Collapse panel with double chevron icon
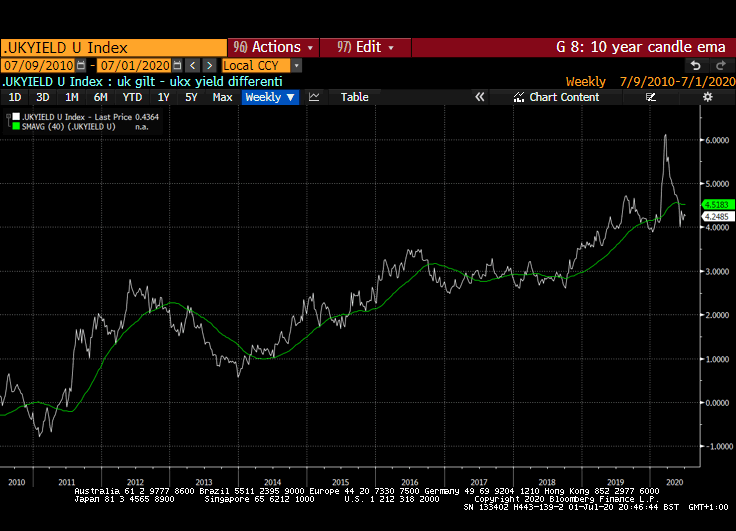Screen dimensions: 736x531 [479, 97]
